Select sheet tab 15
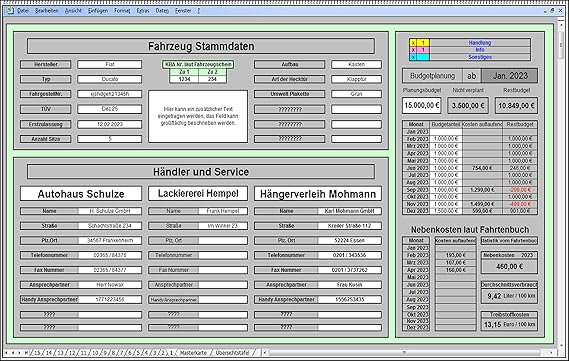Viewport: 569px width, 361px height. point(37,353)
